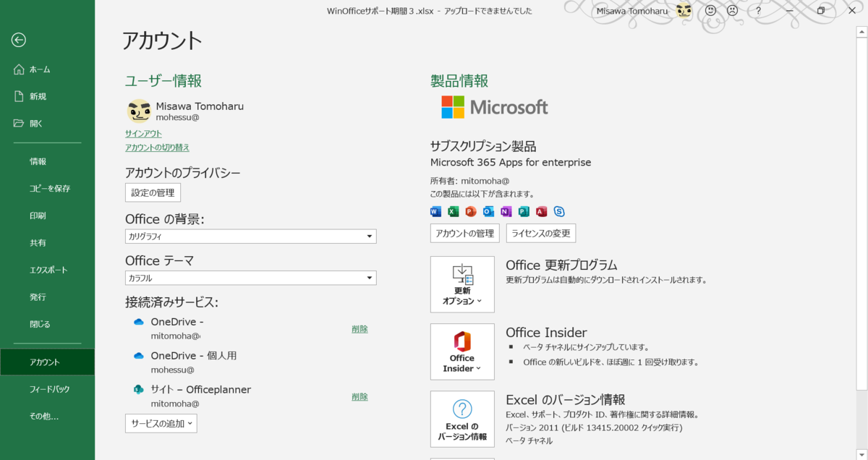The image size is (868, 460).
Task: Open the Office の背景 dropdown
Action: [250, 237]
